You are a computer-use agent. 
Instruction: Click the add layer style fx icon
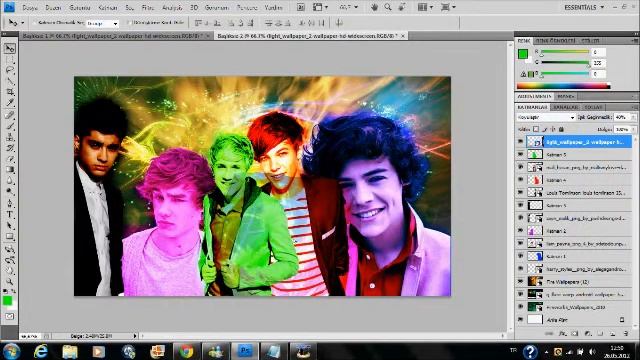pyautogui.click(x=563, y=333)
